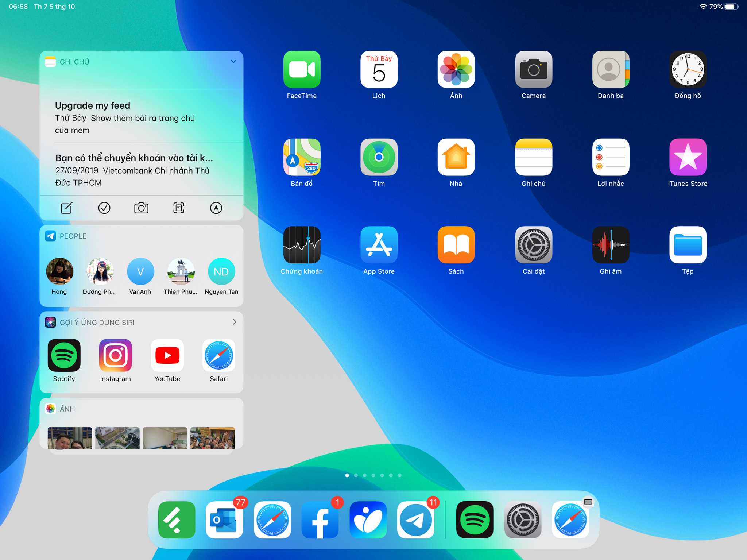Screen dimensions: 747x560
Task: Create new checklist in notes widget
Action: [104, 208]
